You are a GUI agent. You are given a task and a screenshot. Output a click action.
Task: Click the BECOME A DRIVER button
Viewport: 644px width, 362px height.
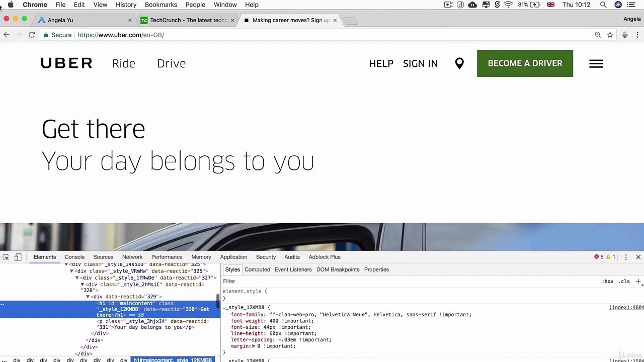(x=525, y=63)
